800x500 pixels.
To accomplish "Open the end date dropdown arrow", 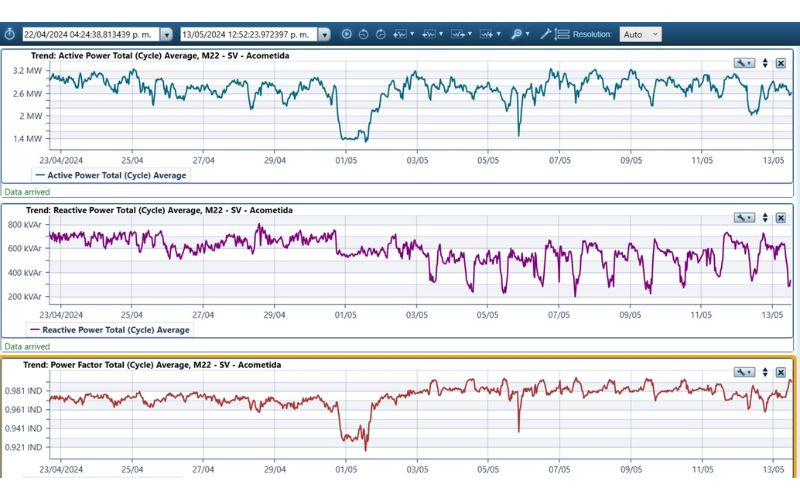I will tap(324, 34).
